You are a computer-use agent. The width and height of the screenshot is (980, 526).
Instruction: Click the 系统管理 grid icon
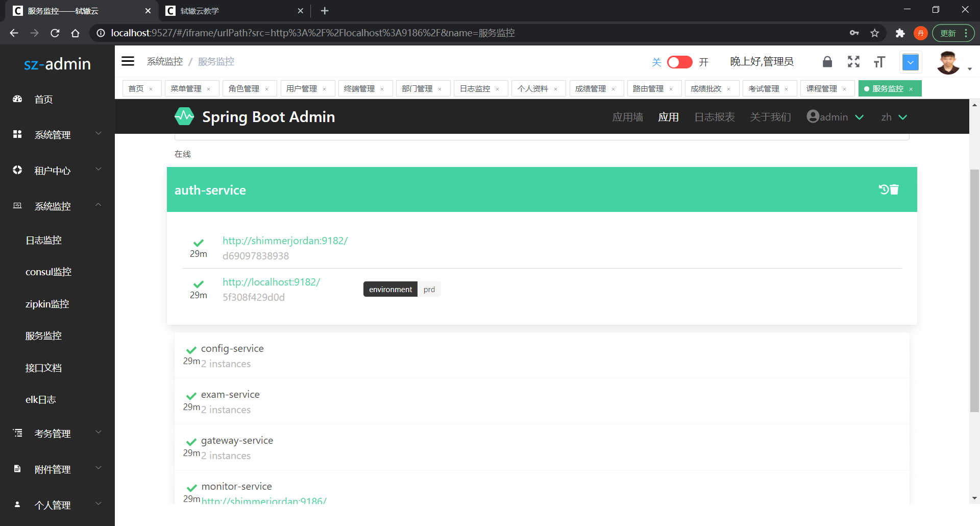pyautogui.click(x=17, y=134)
